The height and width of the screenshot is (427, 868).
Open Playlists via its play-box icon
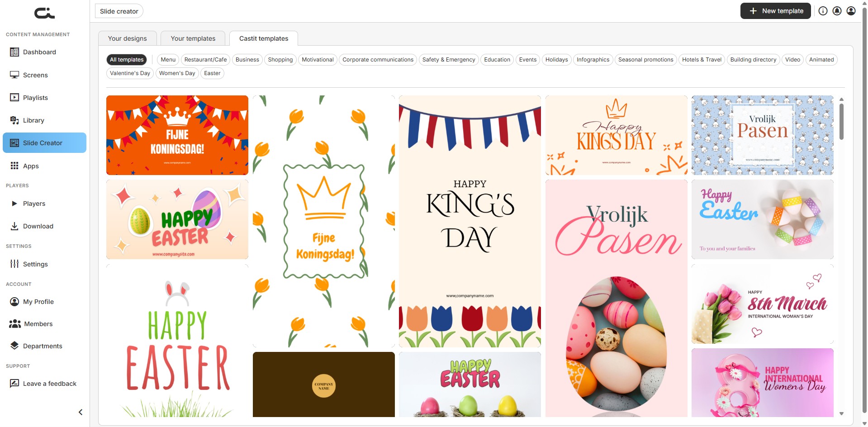14,98
